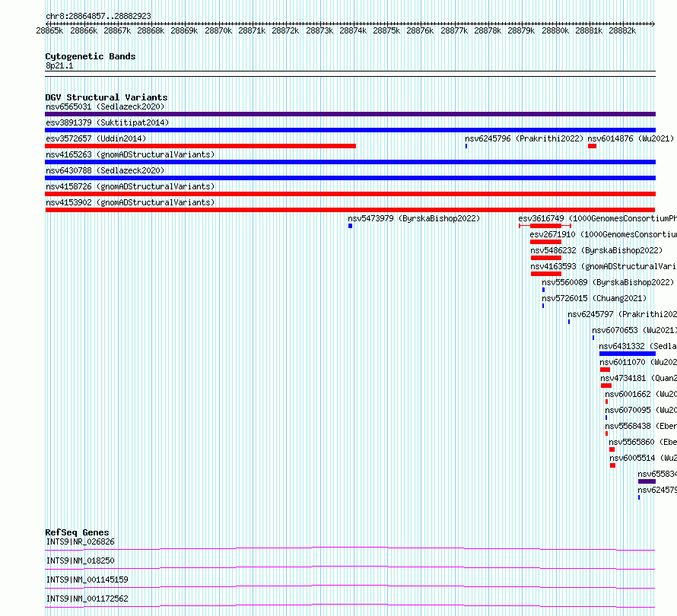Open nsv6245796 (Prakrithi2022) variant label
This screenshot has height=616, width=677.
coord(524,138)
